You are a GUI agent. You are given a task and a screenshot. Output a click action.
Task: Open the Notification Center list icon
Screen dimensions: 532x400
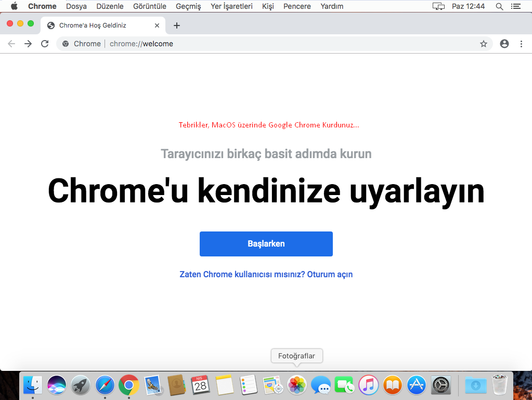point(516,6)
